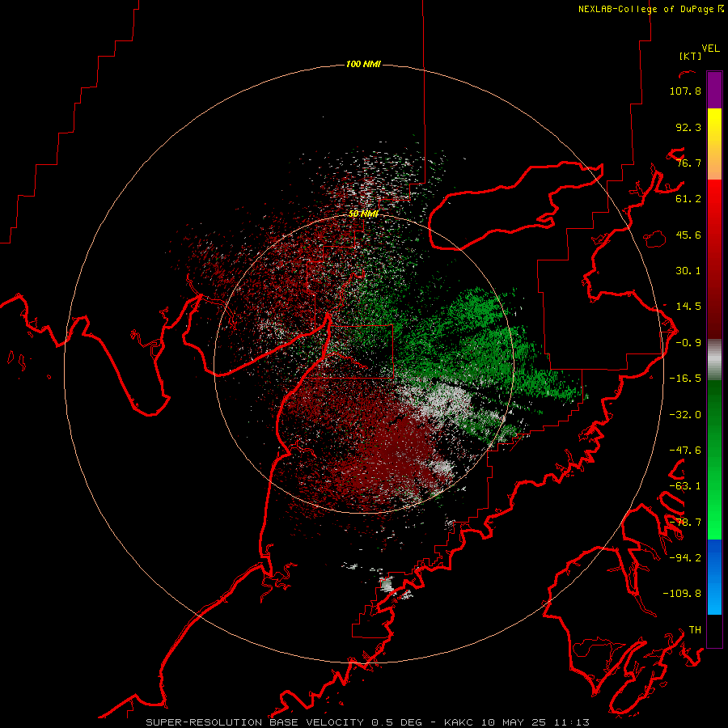
Task: Click the -0.9 legend value
Action: pyautogui.click(x=688, y=343)
